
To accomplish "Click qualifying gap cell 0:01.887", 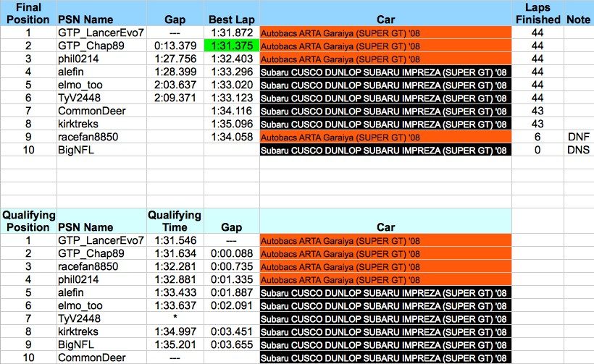I will pos(232,292).
